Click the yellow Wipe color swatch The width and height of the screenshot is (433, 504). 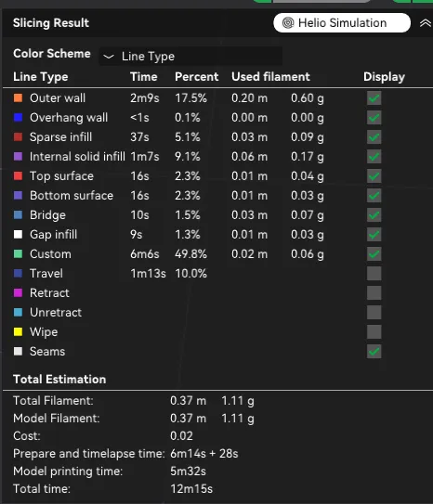18,331
